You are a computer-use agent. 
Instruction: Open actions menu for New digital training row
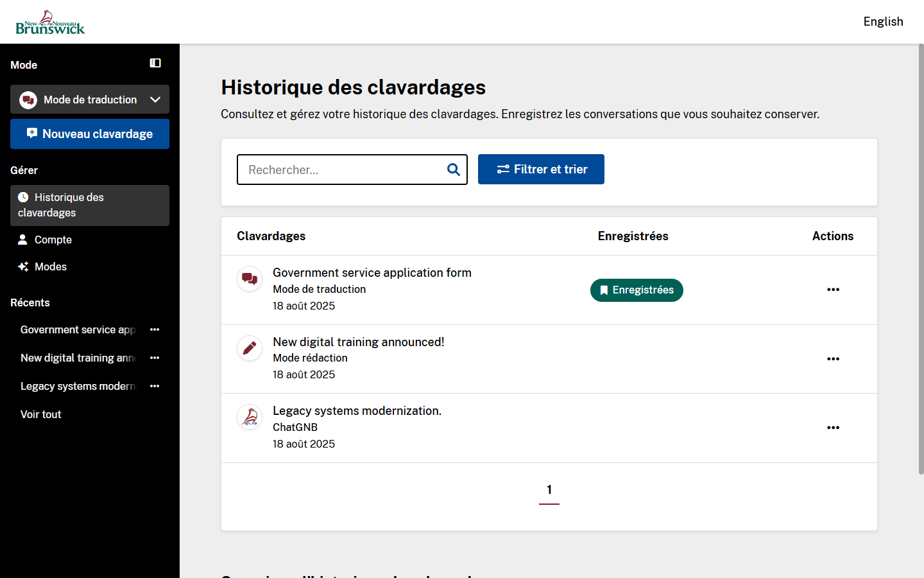[833, 359]
